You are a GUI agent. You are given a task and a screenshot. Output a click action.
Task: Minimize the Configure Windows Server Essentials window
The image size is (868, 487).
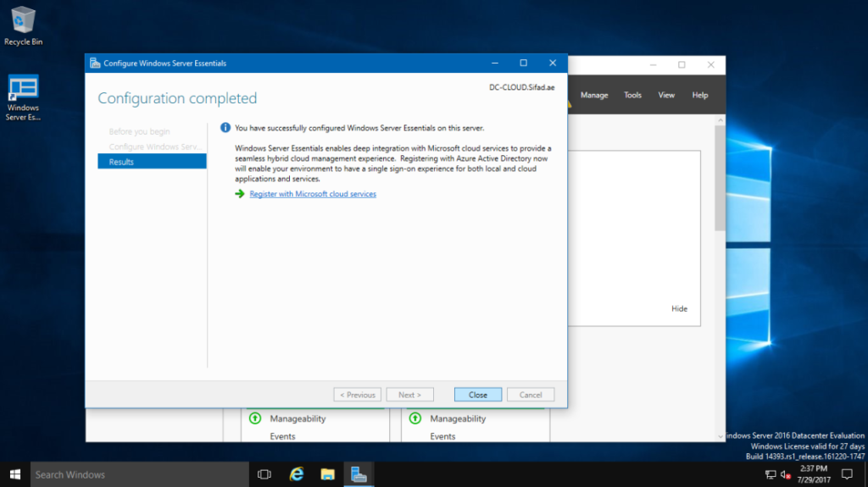pyautogui.click(x=495, y=63)
